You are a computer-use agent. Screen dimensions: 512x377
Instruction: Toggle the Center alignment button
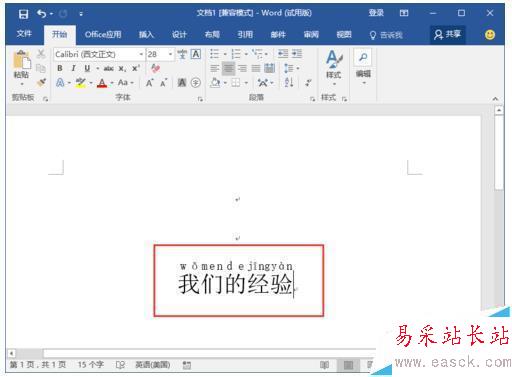click(x=229, y=68)
